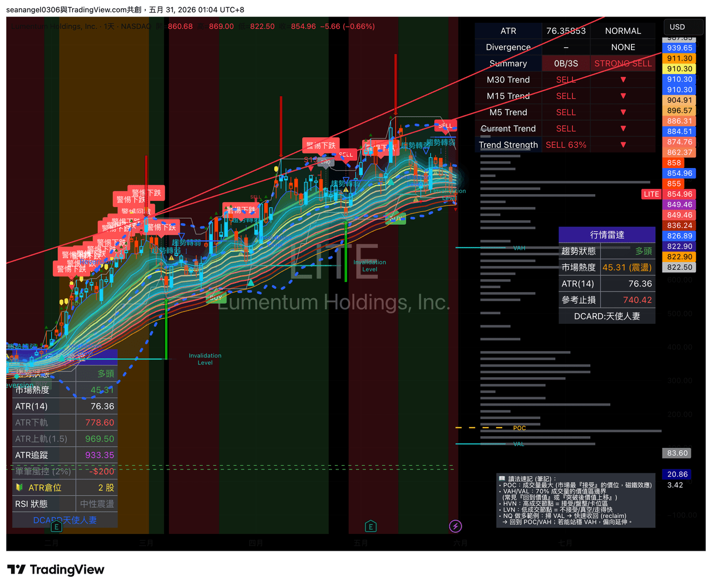This screenshot has width=712, height=588.
Task: Click the yellow POC level label
Action: (520, 428)
